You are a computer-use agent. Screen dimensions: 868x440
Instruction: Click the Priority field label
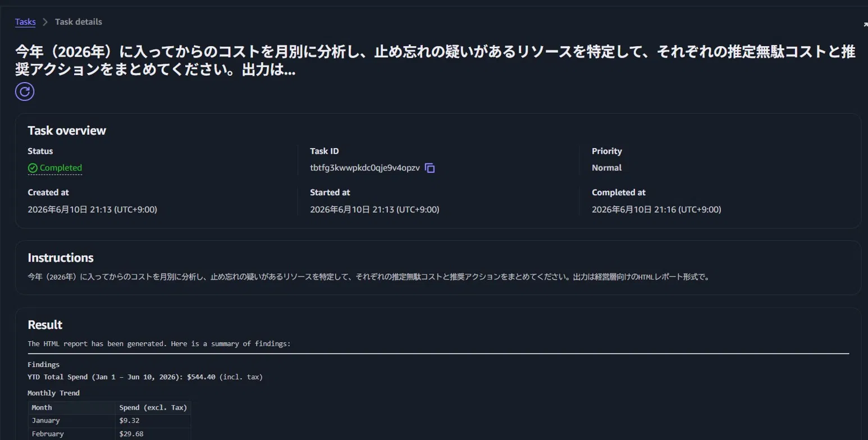[x=607, y=151]
